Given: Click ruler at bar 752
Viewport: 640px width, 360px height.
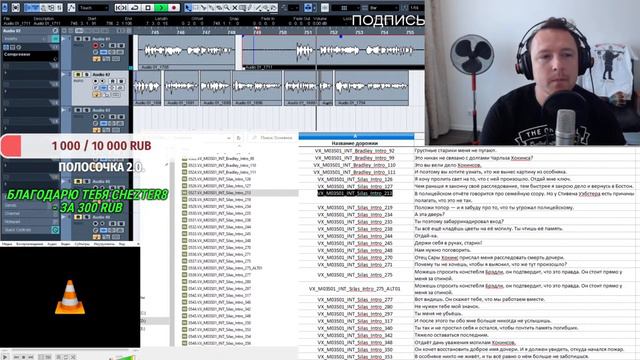Looking at the screenshot, I should 333,31.
